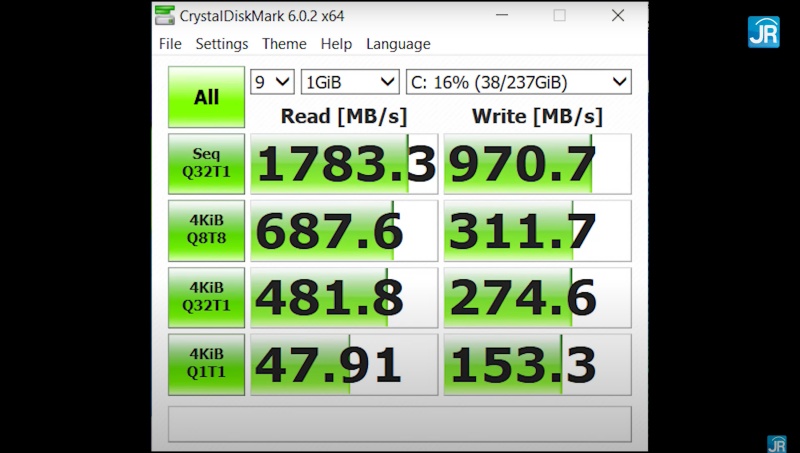Close the CrystalDiskMark window
Image resolution: width=800 pixels, height=453 pixels.
618,15
